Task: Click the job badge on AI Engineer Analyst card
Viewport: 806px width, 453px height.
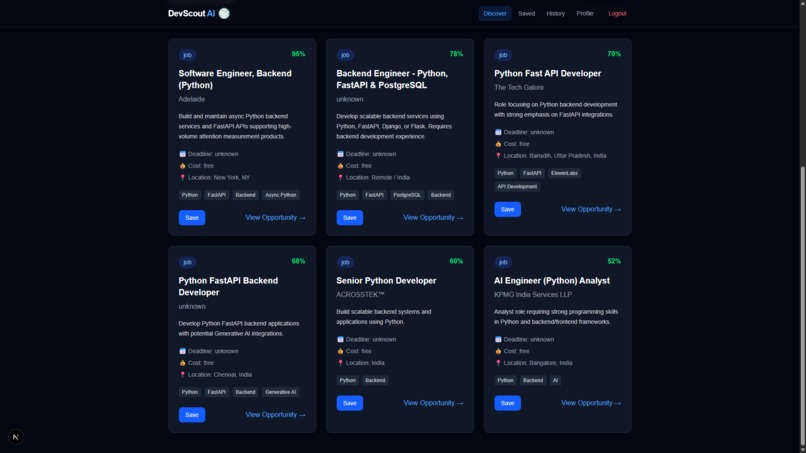Action: point(503,262)
